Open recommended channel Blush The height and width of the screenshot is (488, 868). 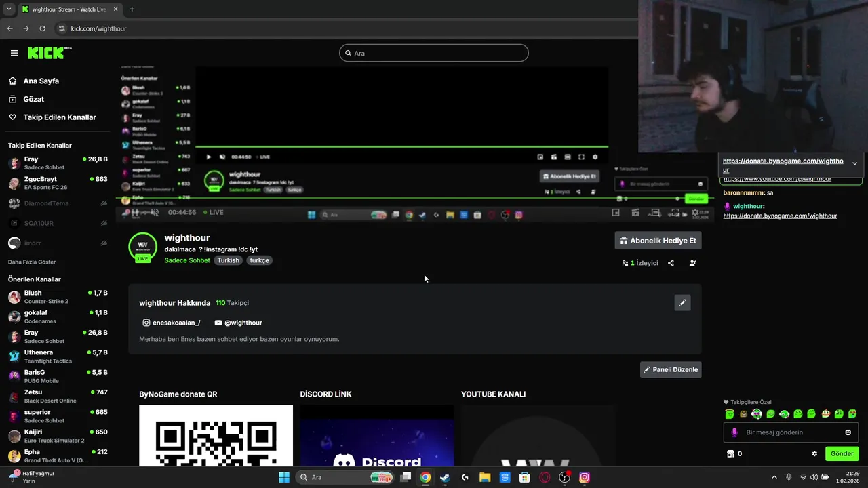click(58, 297)
